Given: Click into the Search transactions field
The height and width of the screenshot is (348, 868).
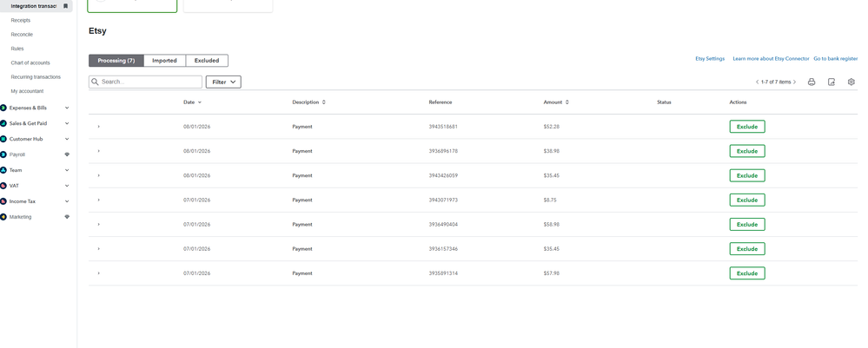Looking at the screenshot, I should 149,82.
